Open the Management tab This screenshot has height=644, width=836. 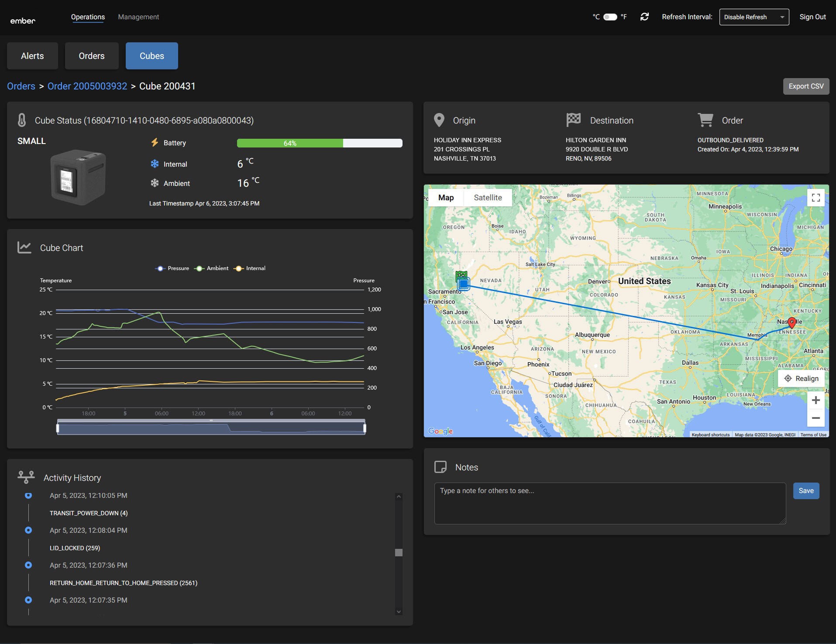coord(138,17)
